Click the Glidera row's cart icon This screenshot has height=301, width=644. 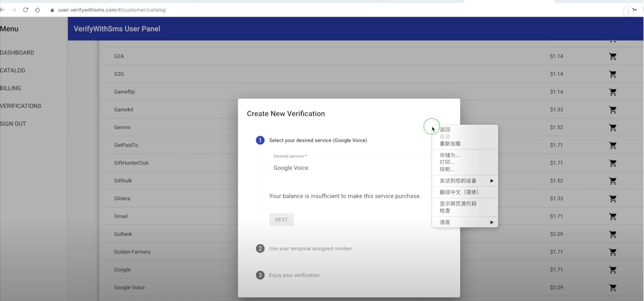point(613,199)
